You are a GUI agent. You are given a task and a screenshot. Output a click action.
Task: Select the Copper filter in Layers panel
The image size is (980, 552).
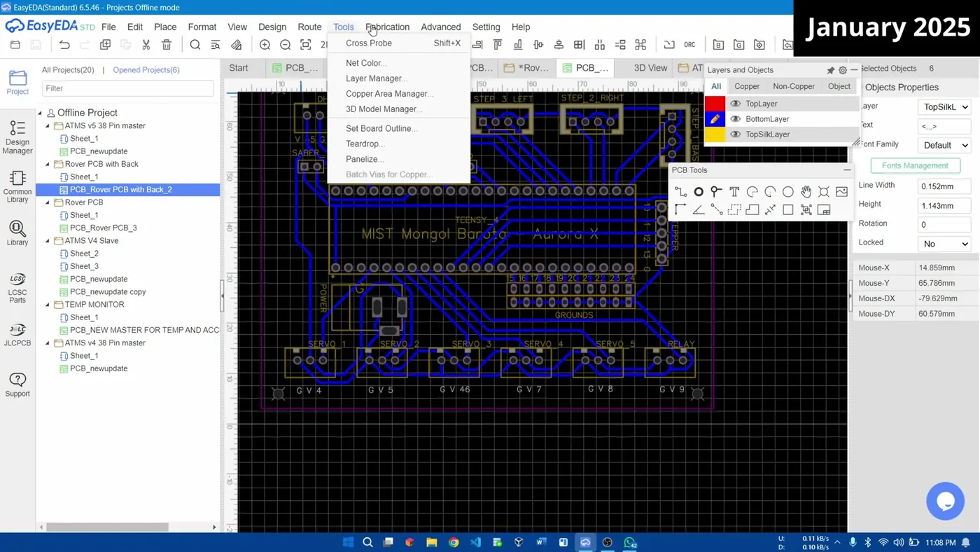click(747, 86)
